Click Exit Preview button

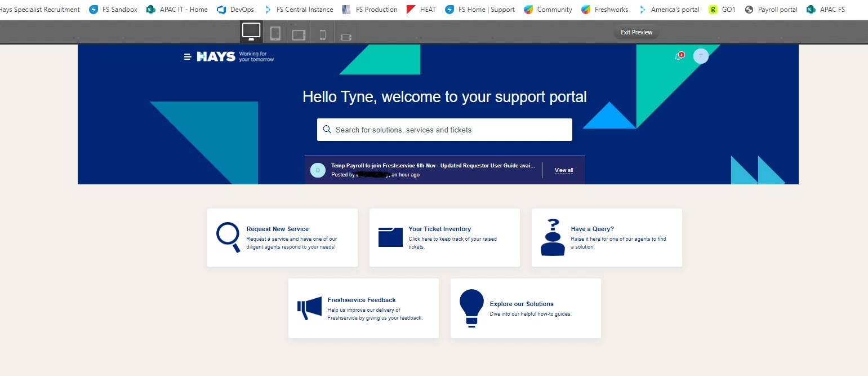click(x=636, y=32)
